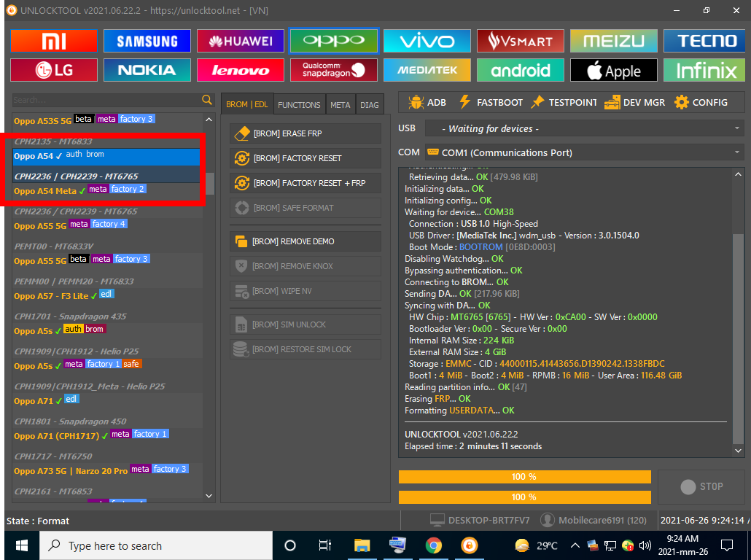The image size is (751, 560).
Task: Open the USB devices dropdown
Action: click(584, 128)
